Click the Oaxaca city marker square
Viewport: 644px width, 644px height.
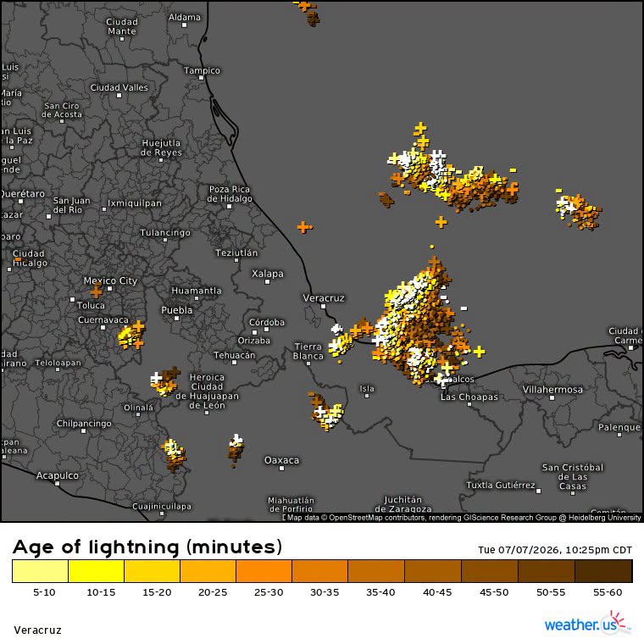point(281,469)
